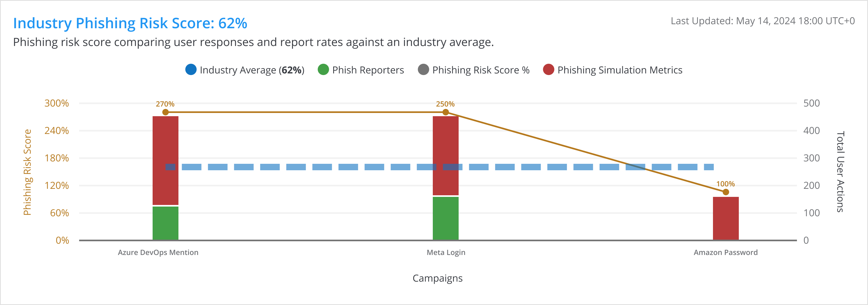Click the Industry Phishing Risk Score title

point(130,23)
